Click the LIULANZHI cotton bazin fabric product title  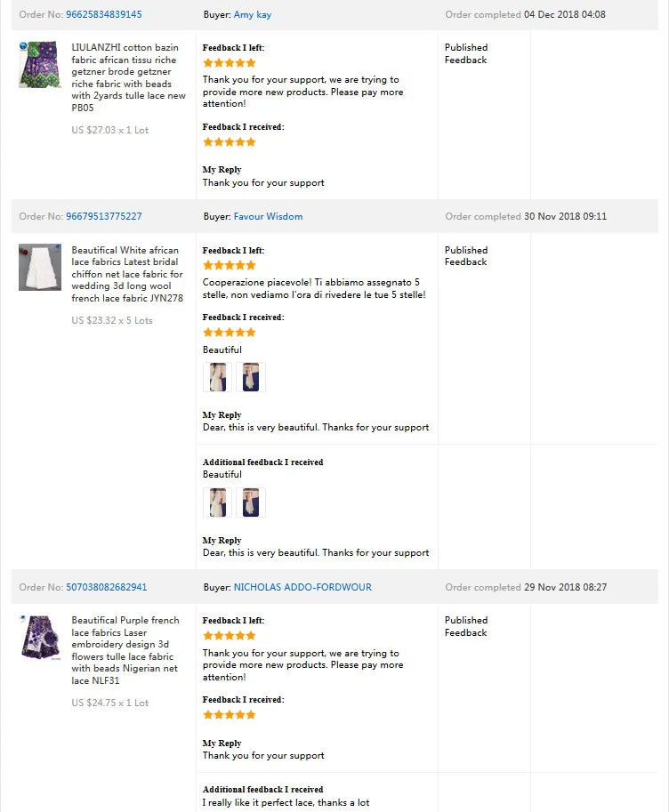pyautogui.click(x=128, y=77)
